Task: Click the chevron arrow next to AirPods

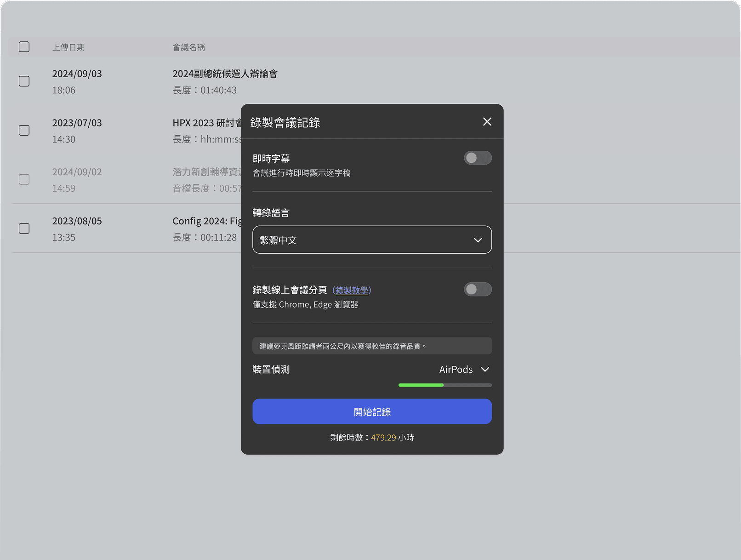Action: pos(485,370)
